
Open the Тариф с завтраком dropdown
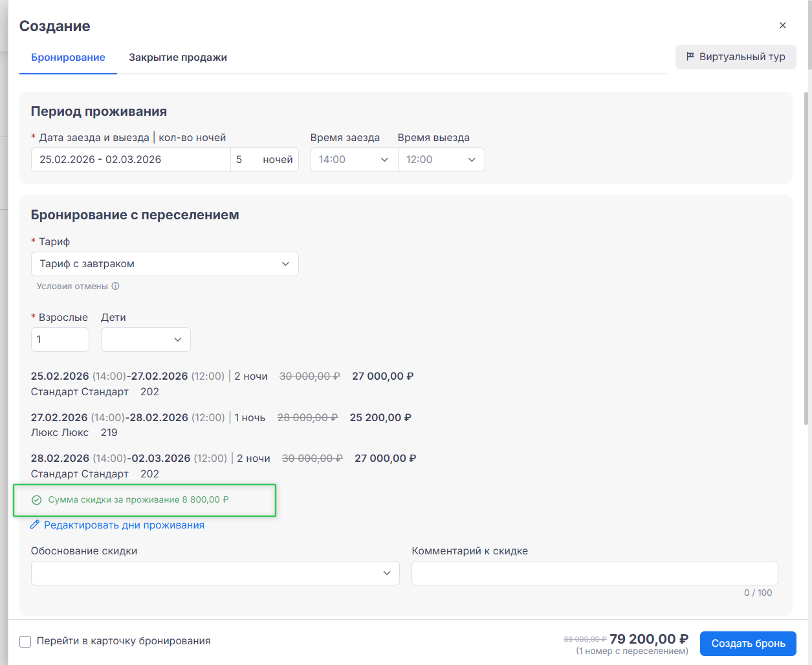coord(165,264)
